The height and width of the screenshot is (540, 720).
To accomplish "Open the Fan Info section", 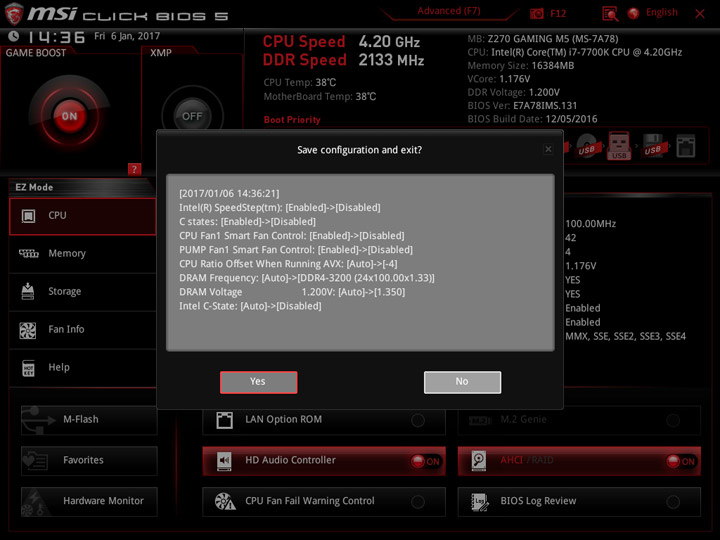I will pos(83,330).
